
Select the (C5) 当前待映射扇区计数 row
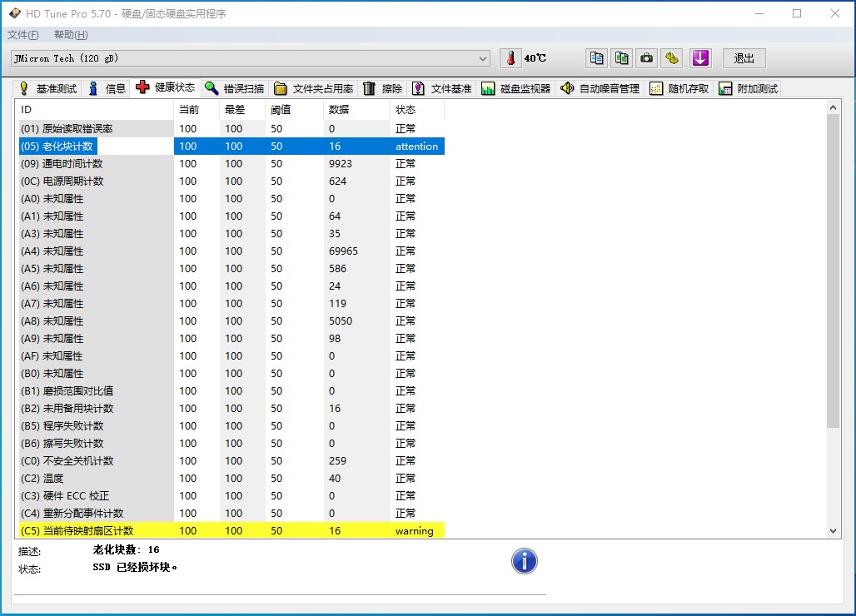click(x=231, y=530)
